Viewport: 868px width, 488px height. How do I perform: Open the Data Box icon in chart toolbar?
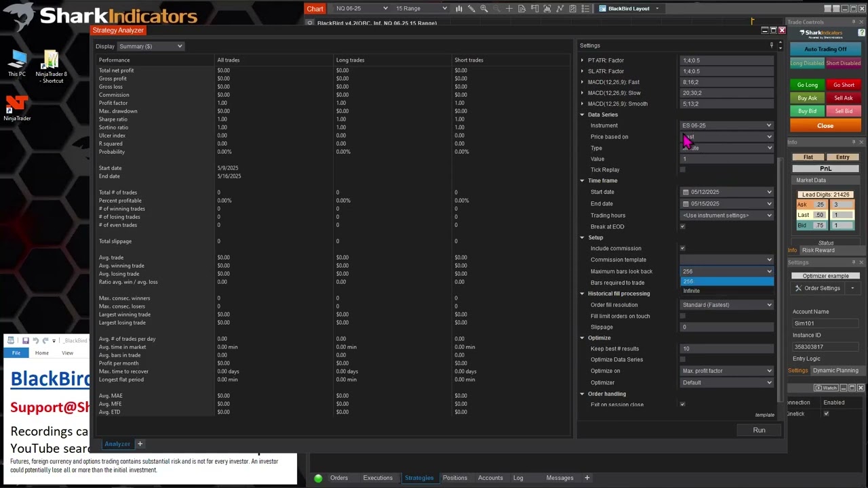click(522, 9)
